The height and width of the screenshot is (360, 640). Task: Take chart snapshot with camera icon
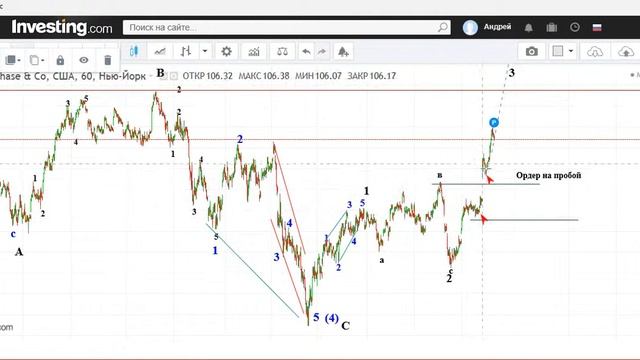click(531, 51)
